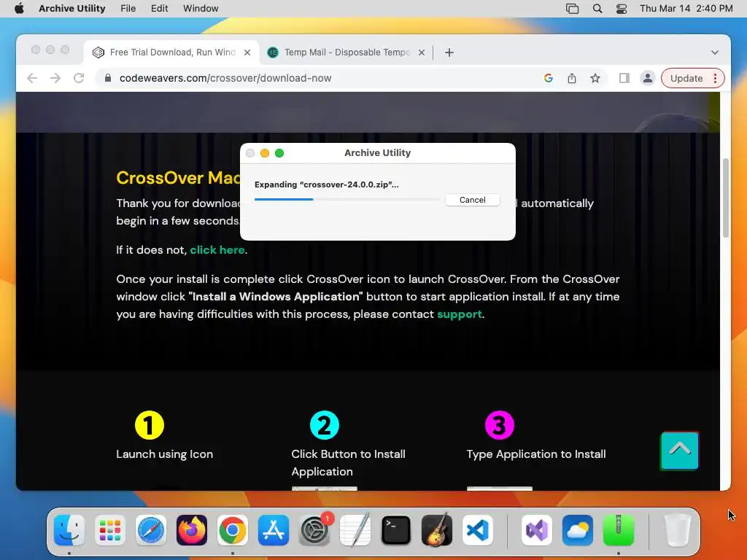This screenshot has width=747, height=560.
Task: Open the Apple menu
Action: 19,9
